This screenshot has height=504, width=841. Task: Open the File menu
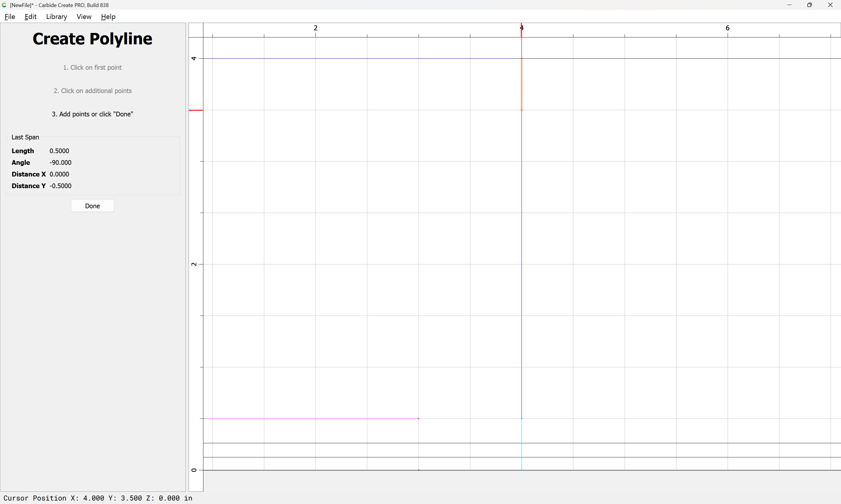click(x=10, y=17)
